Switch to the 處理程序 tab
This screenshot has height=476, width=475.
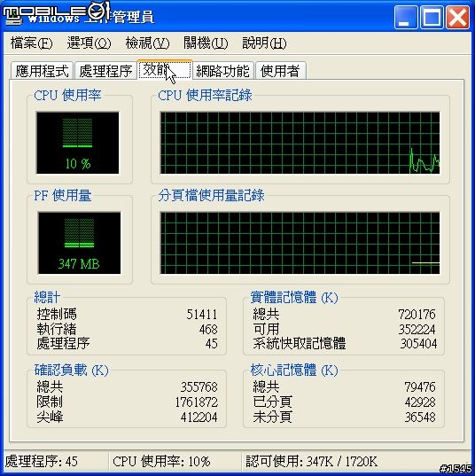[105, 71]
